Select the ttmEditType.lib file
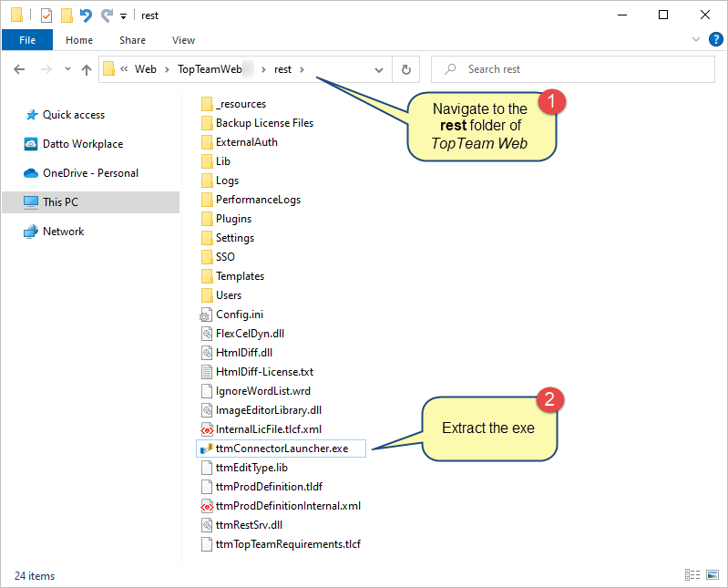 245,468
